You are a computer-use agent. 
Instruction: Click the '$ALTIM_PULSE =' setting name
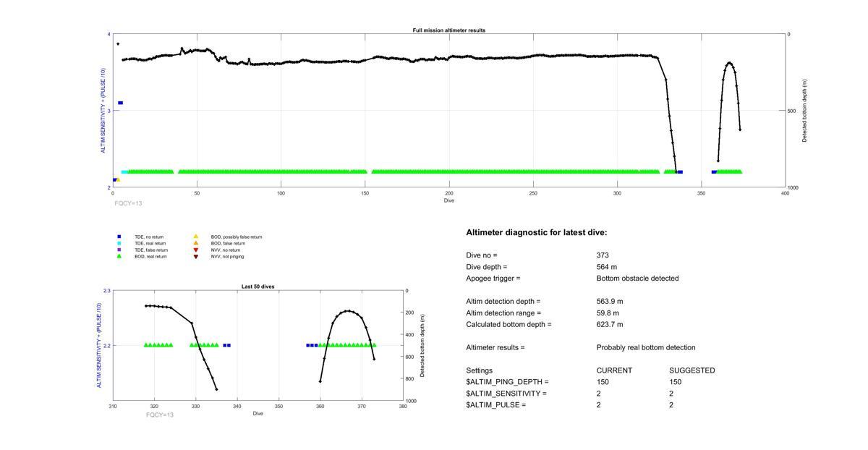click(x=495, y=405)
